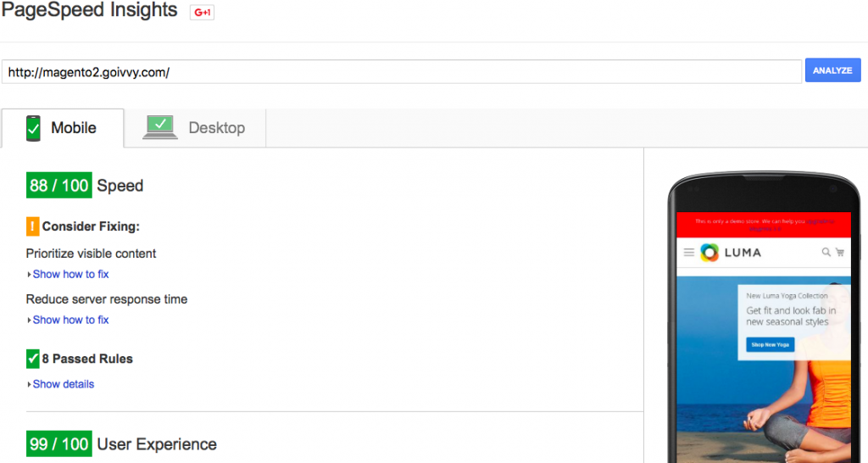Click the Prioritize visible content text

pos(91,254)
